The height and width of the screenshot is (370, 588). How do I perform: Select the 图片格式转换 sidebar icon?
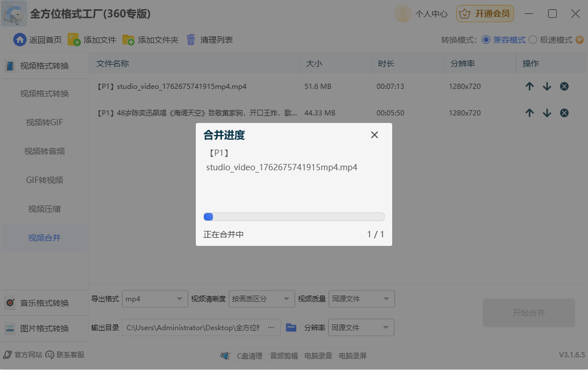tap(10, 328)
